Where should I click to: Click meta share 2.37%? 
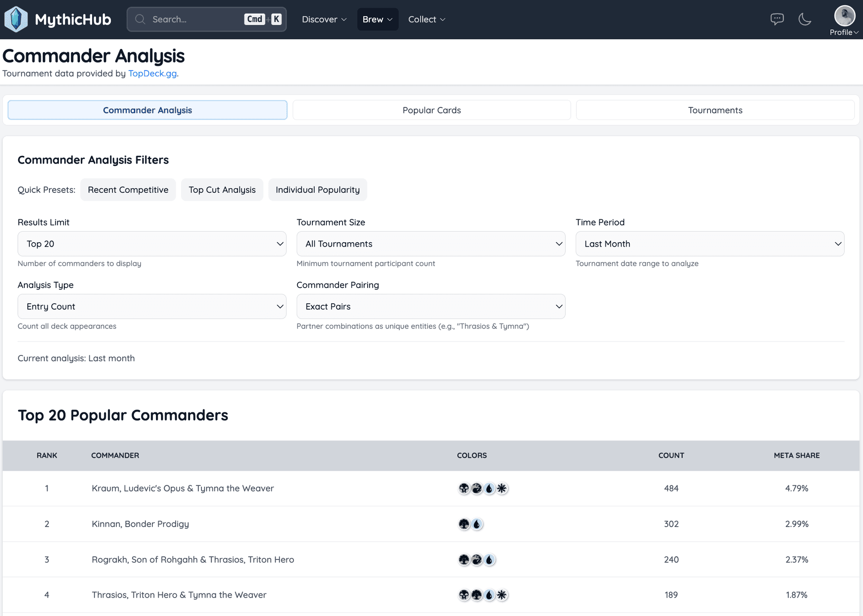point(796,559)
